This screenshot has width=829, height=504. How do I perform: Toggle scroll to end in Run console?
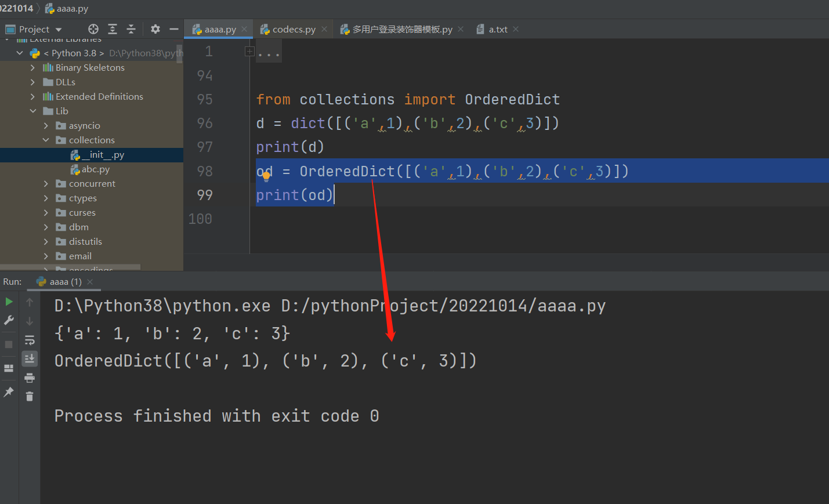point(30,359)
